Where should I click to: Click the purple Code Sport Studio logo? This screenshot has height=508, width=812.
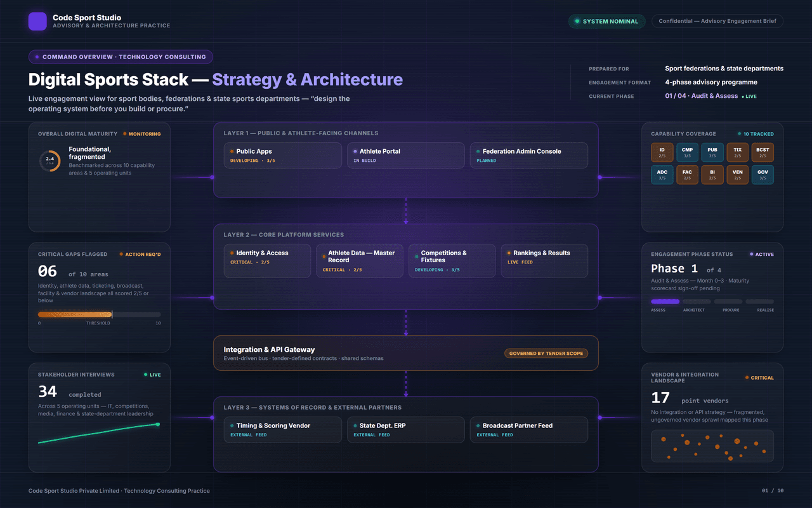pos(37,21)
